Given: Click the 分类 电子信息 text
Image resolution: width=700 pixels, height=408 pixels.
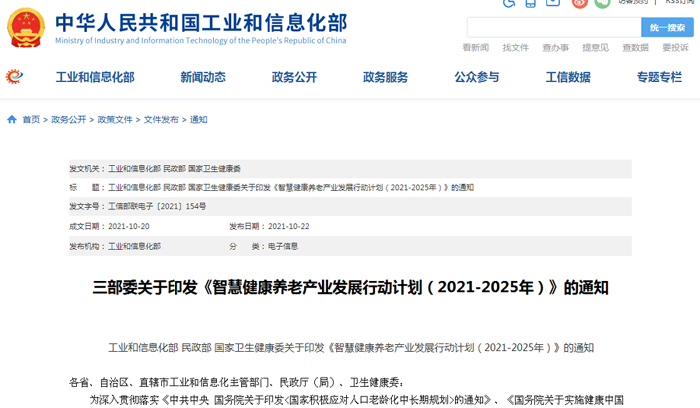Looking at the screenshot, I should 264,246.
